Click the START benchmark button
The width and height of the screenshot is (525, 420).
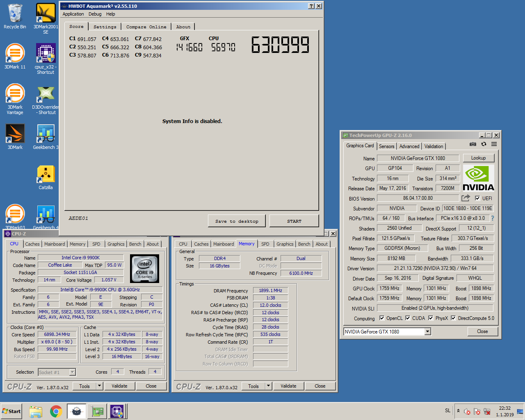[294, 221]
